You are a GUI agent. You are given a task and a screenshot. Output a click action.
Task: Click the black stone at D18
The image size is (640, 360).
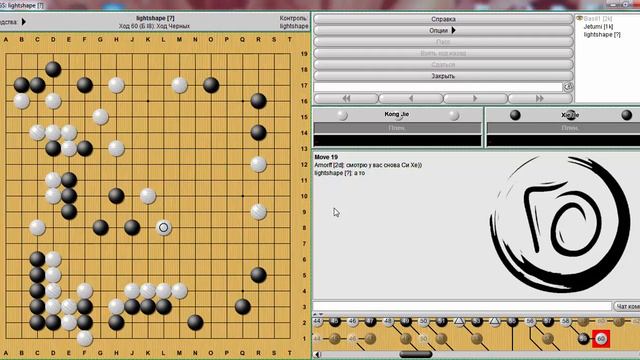53,69
